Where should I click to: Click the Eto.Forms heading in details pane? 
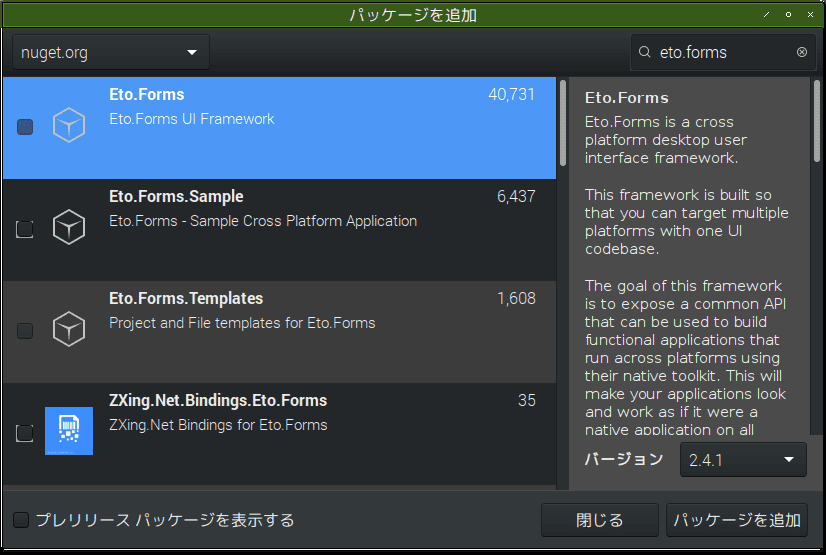tap(627, 98)
